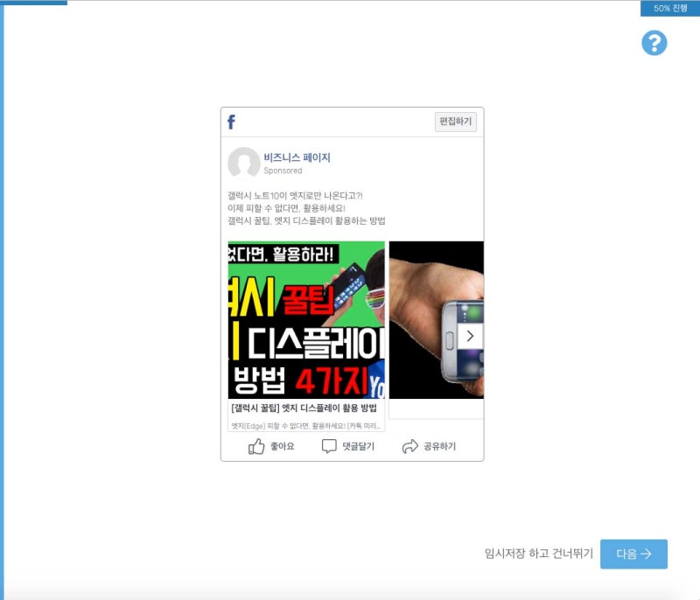Open the blue question mark help icon
The width and height of the screenshot is (700, 600).
654,43
